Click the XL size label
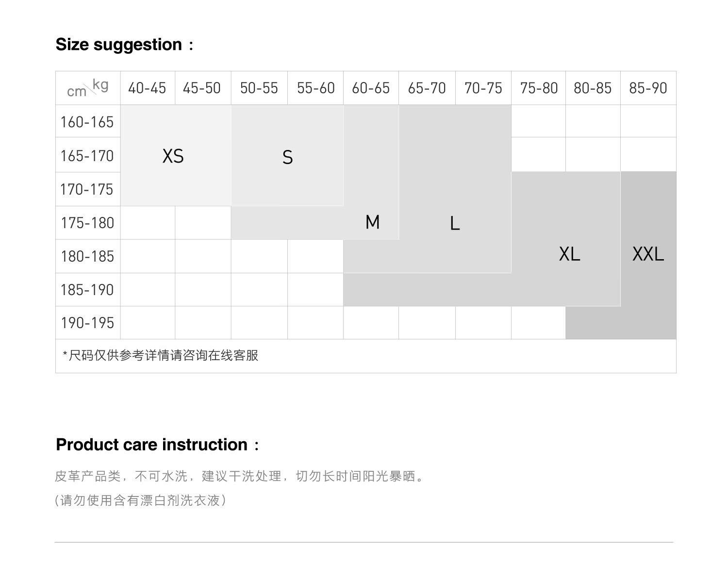The image size is (728, 580). click(569, 254)
